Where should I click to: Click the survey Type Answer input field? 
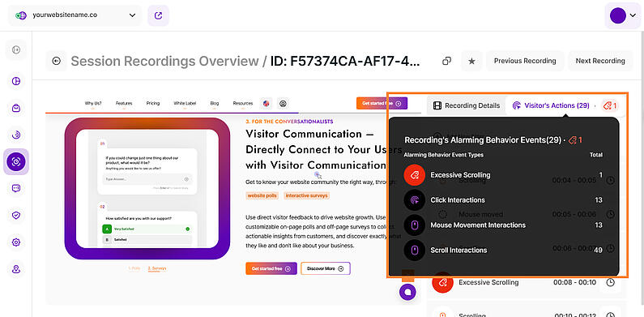pos(147,179)
